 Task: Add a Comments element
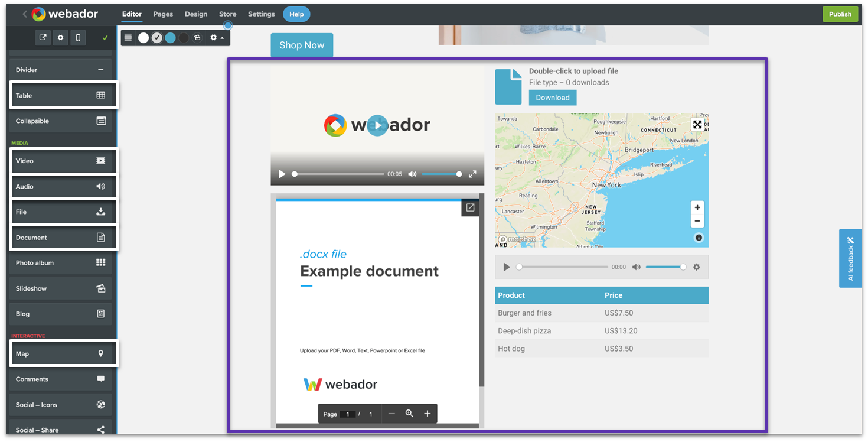tap(60, 379)
